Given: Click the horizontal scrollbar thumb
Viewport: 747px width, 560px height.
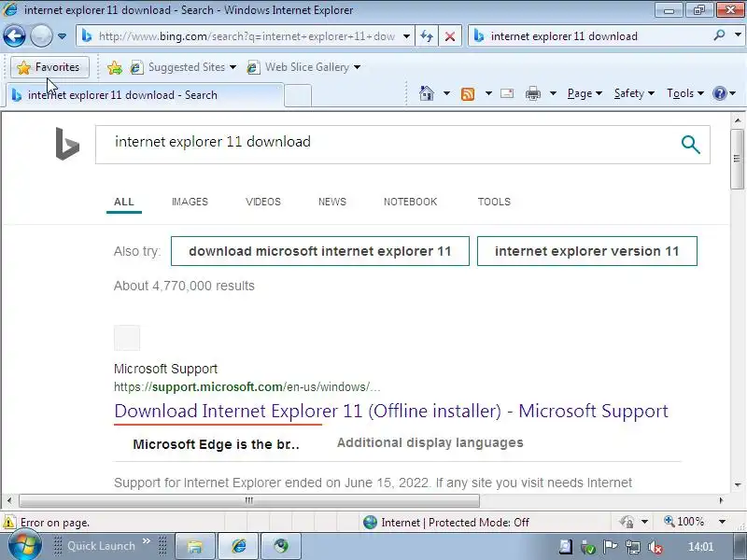Looking at the screenshot, I should tap(249, 500).
